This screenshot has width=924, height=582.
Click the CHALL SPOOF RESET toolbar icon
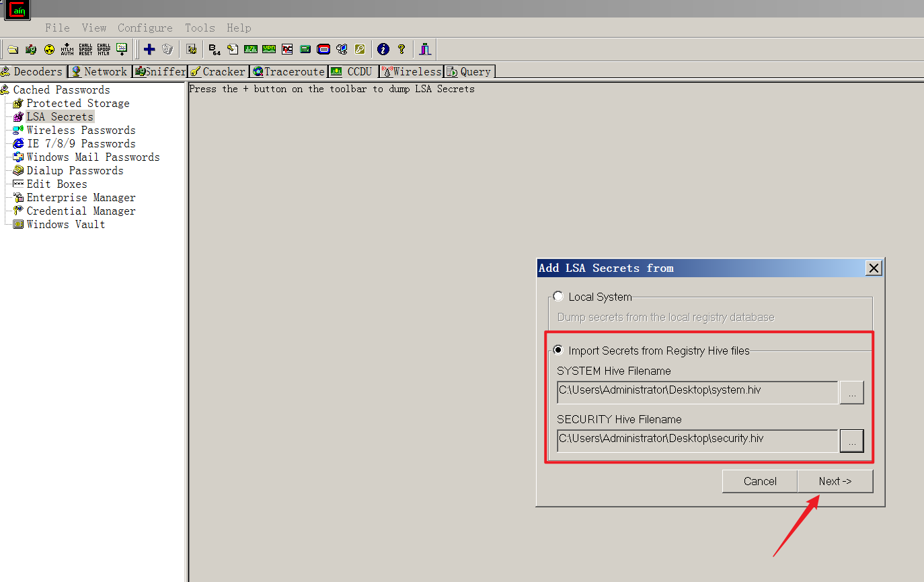pyautogui.click(x=85, y=49)
